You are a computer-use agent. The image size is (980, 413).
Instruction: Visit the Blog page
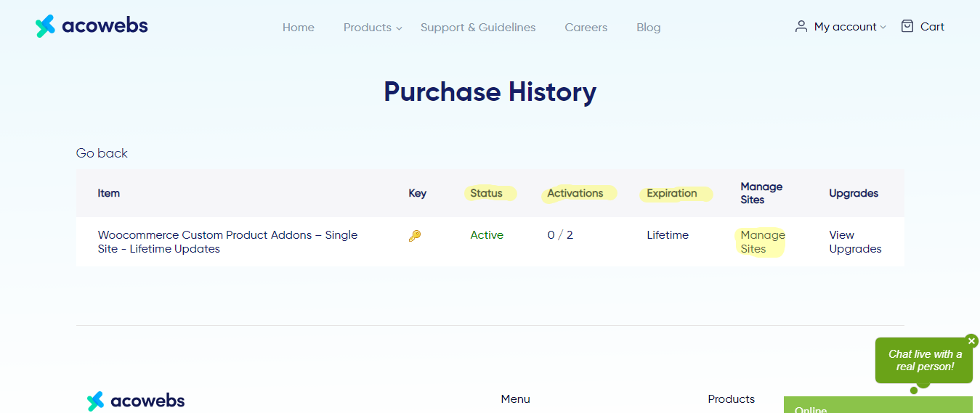pyautogui.click(x=649, y=28)
